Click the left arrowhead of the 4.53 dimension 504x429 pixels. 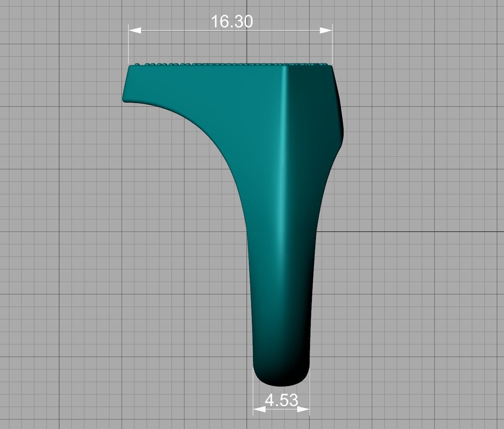259,409
